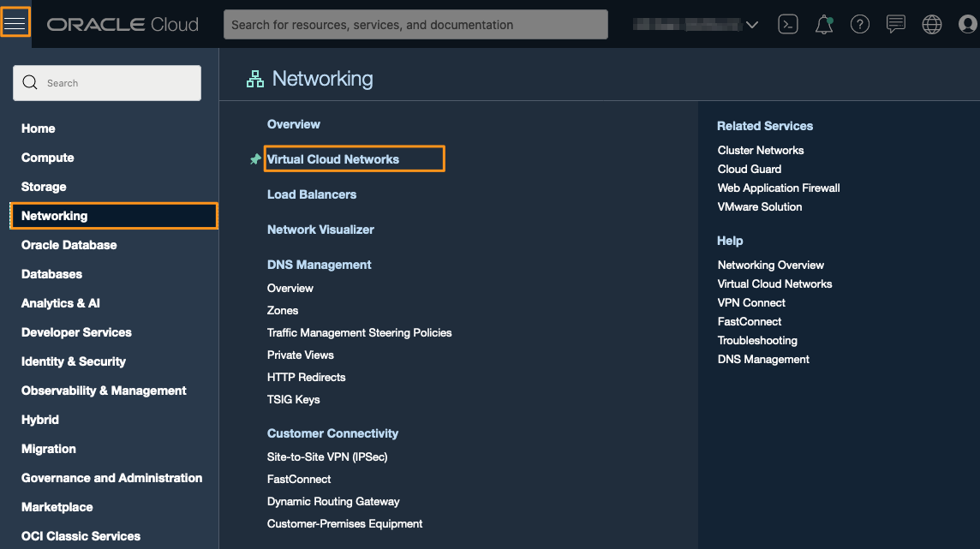Click the Oracle Cloud logo
Image resolution: width=980 pixels, height=549 pixels.
pos(122,24)
